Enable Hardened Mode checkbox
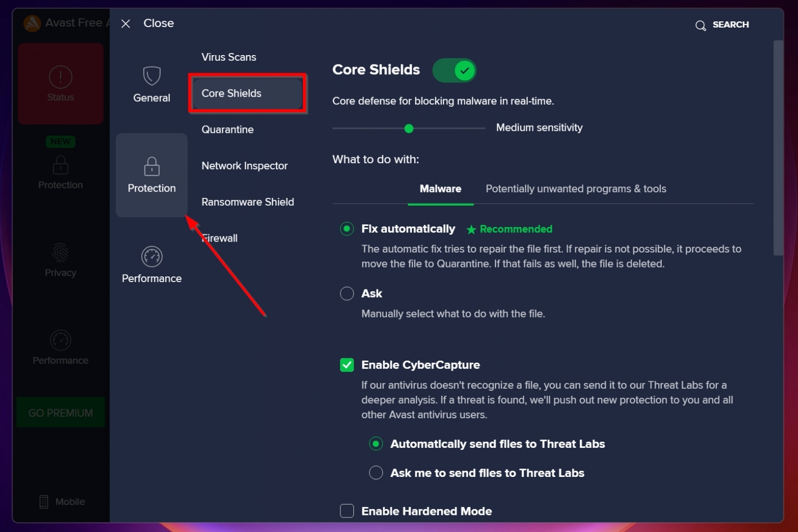 click(347, 511)
